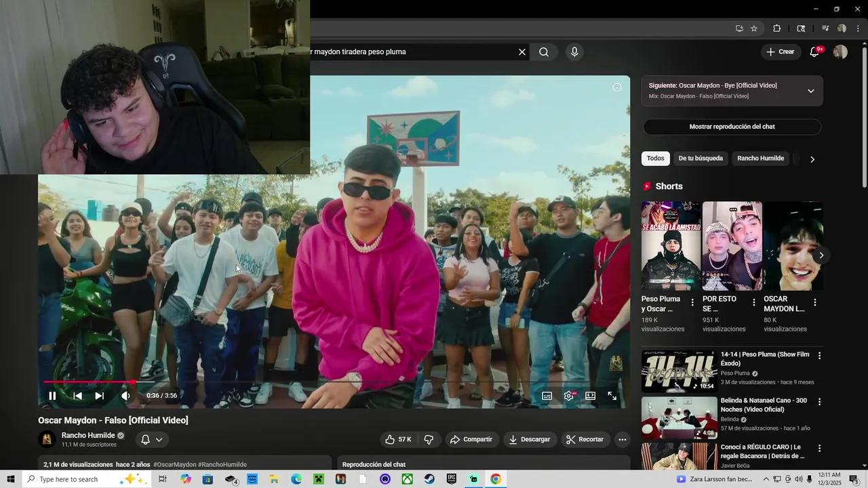Open Steam from the taskbar
This screenshot has height=488, width=868.
(x=429, y=479)
